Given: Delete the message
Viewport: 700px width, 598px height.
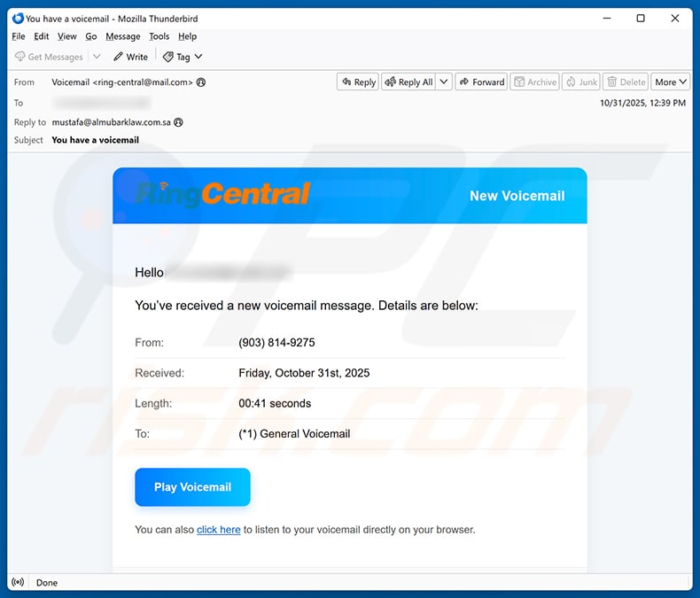Looking at the screenshot, I should (626, 82).
